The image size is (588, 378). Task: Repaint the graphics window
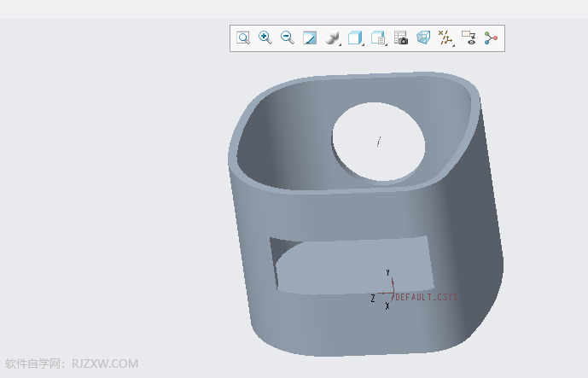310,38
